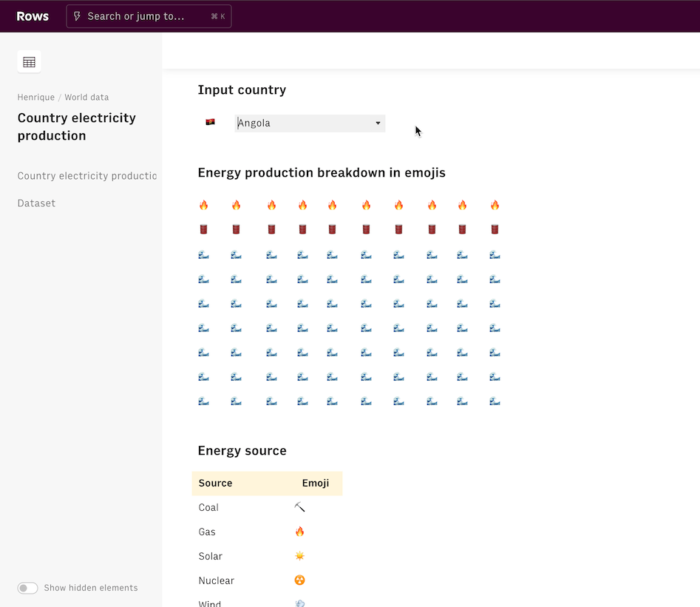700x607 pixels.
Task: Click the radioactive emoji beside Nuclear
Action: click(x=299, y=580)
